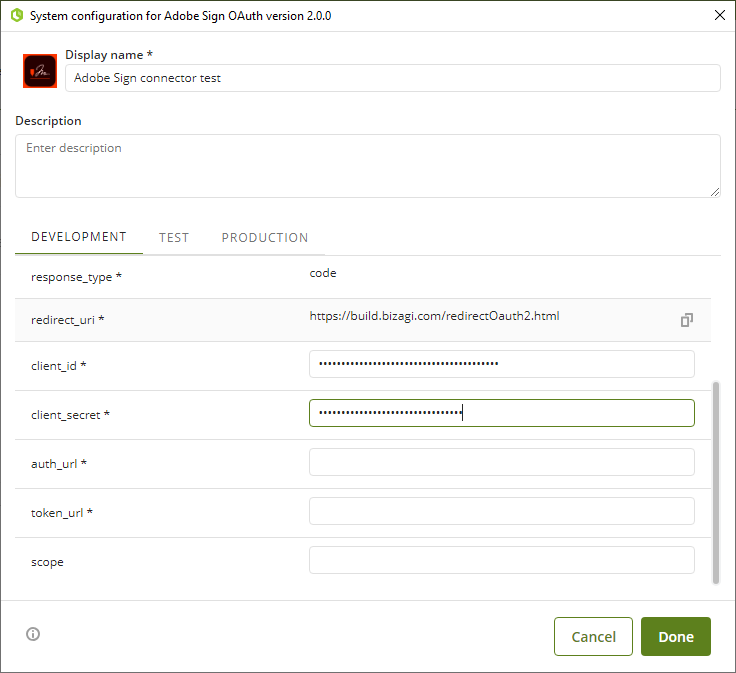Click the 'client_secret *' label
Image resolution: width=736 pixels, height=673 pixels.
tap(70, 415)
